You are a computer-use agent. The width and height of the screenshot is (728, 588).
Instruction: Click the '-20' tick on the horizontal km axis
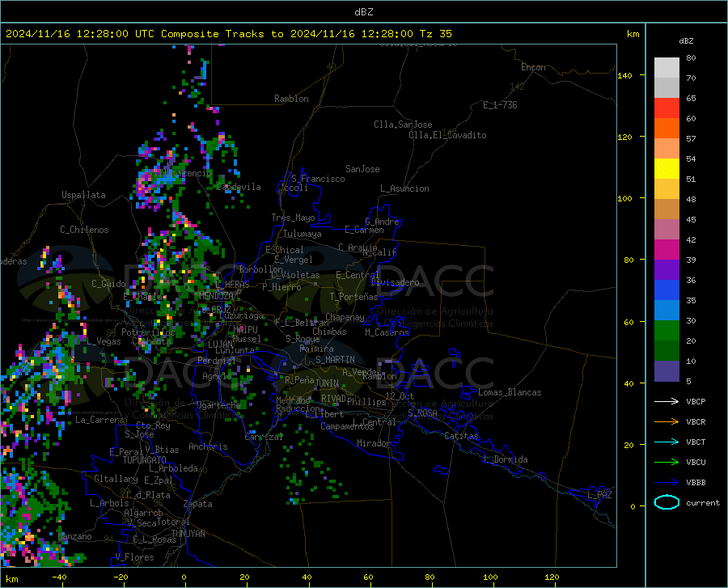pos(121,577)
